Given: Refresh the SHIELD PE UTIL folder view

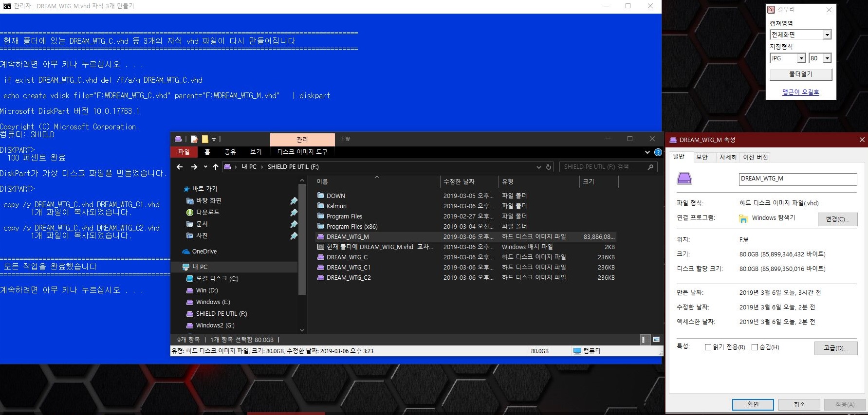Looking at the screenshot, I should click(x=549, y=167).
